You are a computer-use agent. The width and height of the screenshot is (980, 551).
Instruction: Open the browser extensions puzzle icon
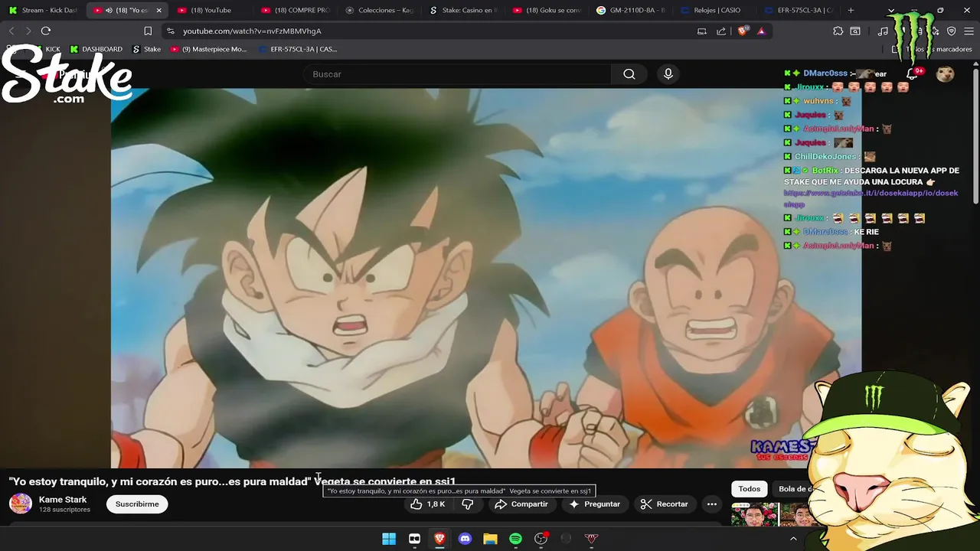838,31
